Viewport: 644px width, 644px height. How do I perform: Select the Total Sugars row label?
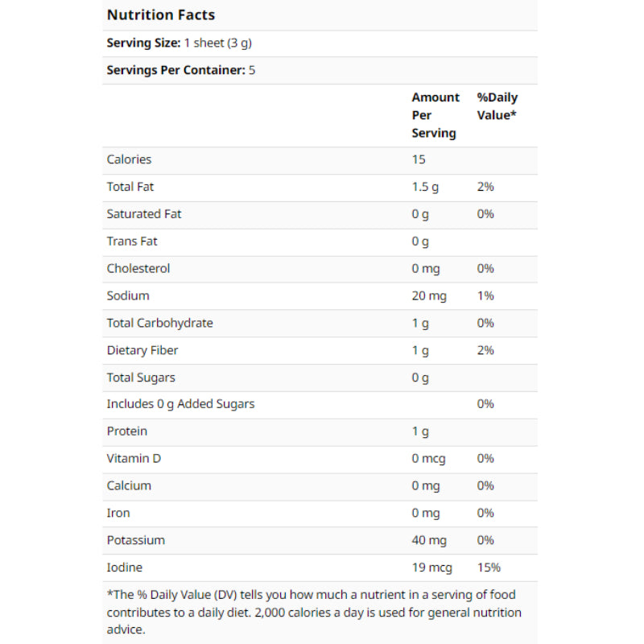(x=141, y=378)
